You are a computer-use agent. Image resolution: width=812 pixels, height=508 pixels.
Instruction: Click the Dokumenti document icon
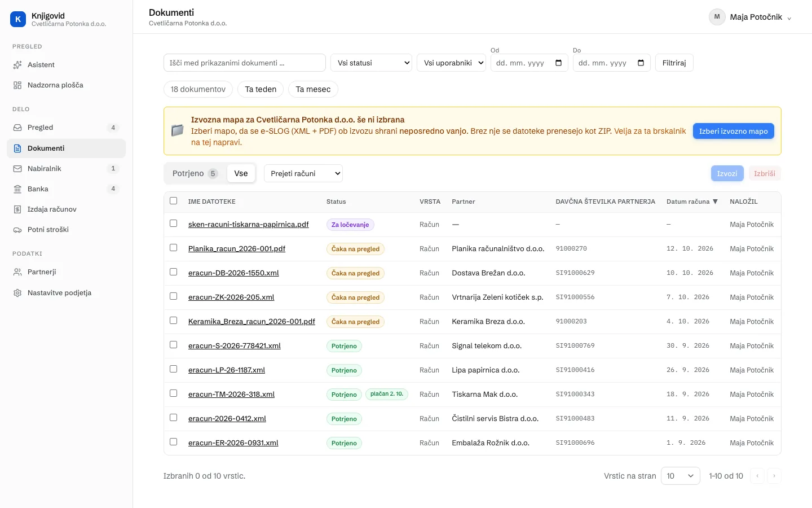(17, 148)
